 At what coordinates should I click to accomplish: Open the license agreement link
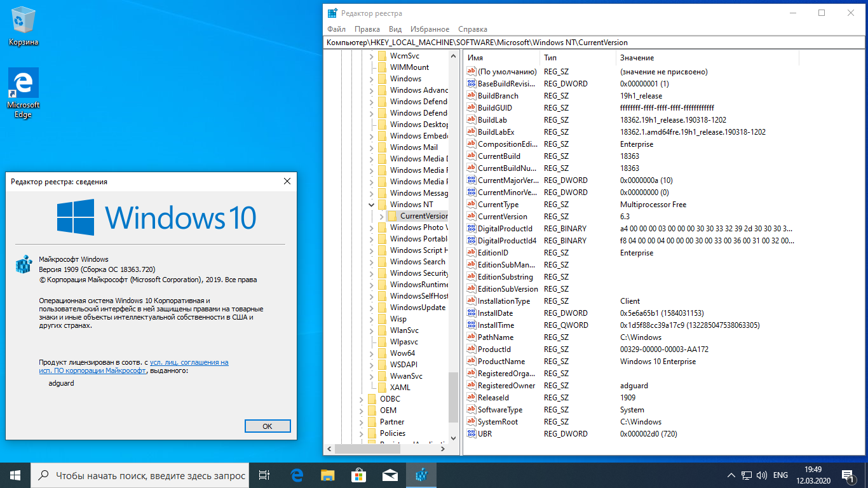click(134, 367)
